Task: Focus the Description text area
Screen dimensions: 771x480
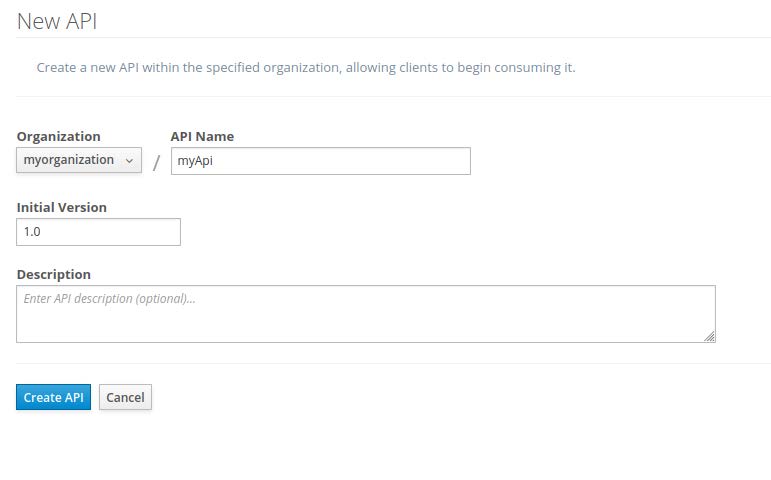Action: 366,314
